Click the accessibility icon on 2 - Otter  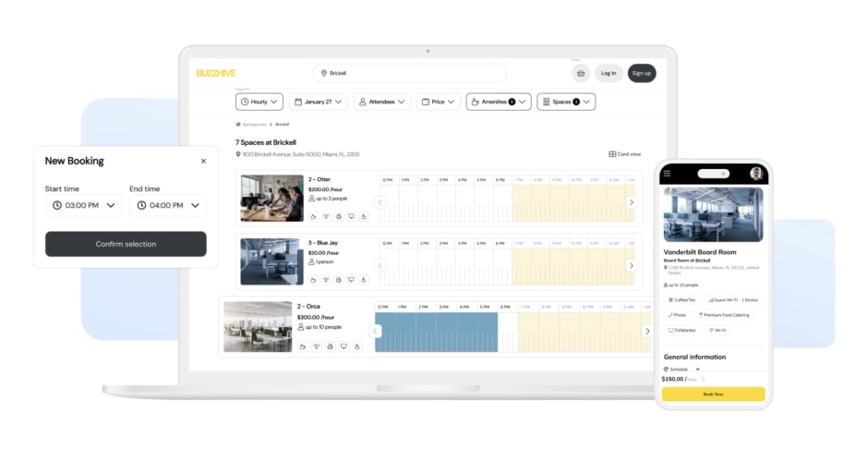pos(364,216)
